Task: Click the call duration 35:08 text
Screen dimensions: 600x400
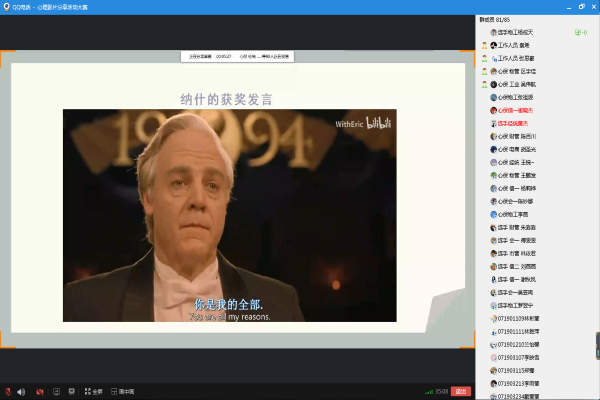Action: point(442,392)
